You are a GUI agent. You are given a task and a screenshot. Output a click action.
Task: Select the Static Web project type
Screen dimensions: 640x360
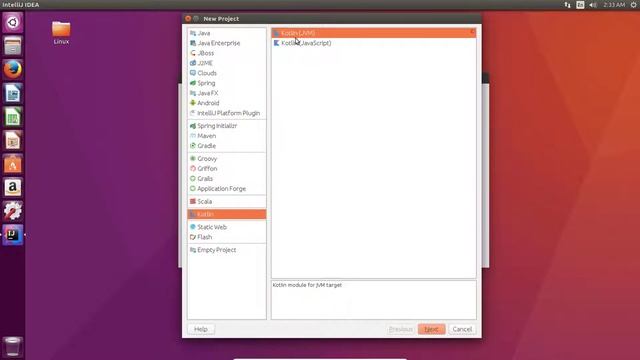(x=227, y=227)
